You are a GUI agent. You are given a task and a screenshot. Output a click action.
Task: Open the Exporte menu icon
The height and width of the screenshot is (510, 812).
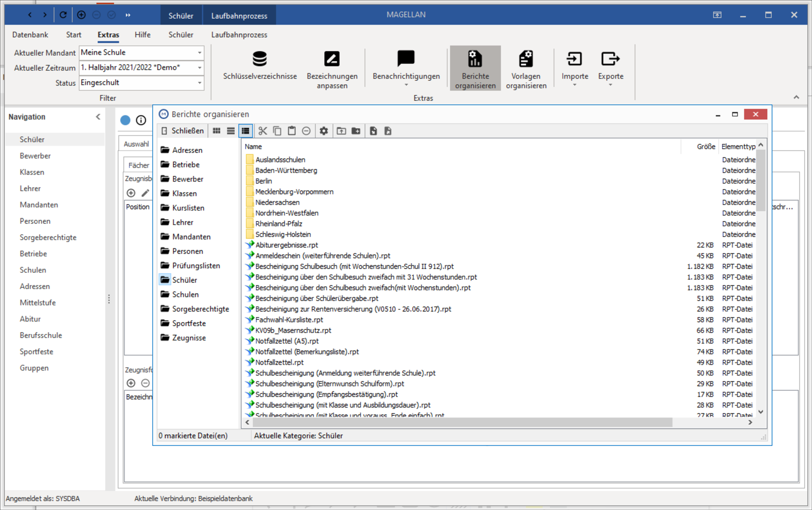pyautogui.click(x=610, y=59)
